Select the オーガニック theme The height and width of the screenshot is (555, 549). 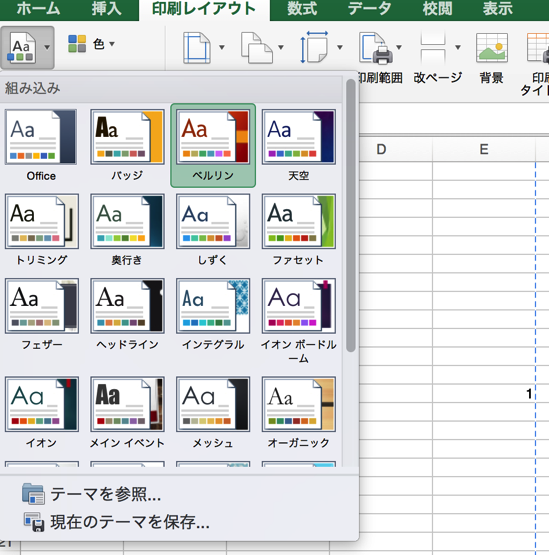coord(299,413)
